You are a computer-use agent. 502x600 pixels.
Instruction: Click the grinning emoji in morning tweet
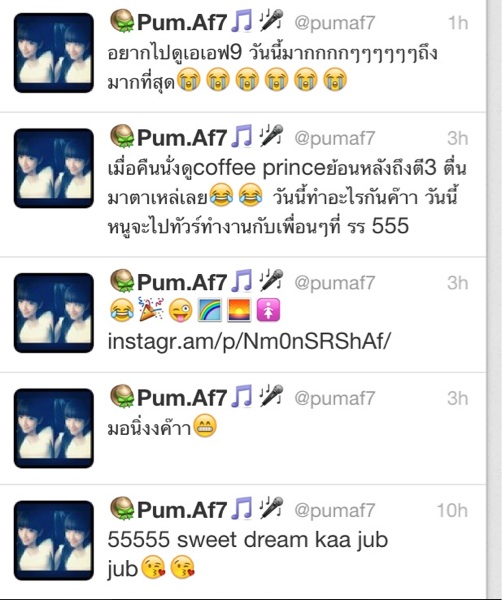205,426
